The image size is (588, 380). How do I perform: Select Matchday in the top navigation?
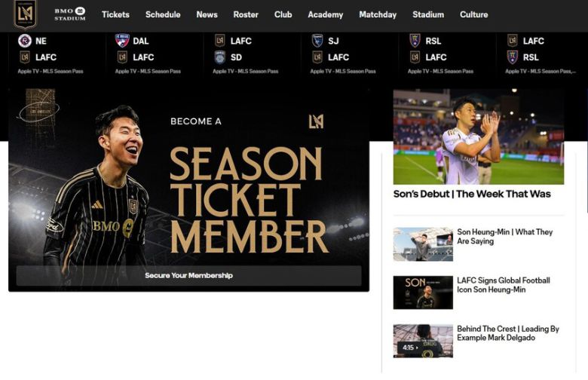click(378, 14)
